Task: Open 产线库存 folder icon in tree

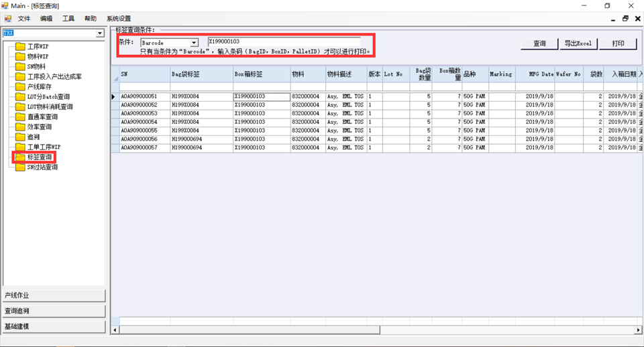Action: [x=20, y=87]
